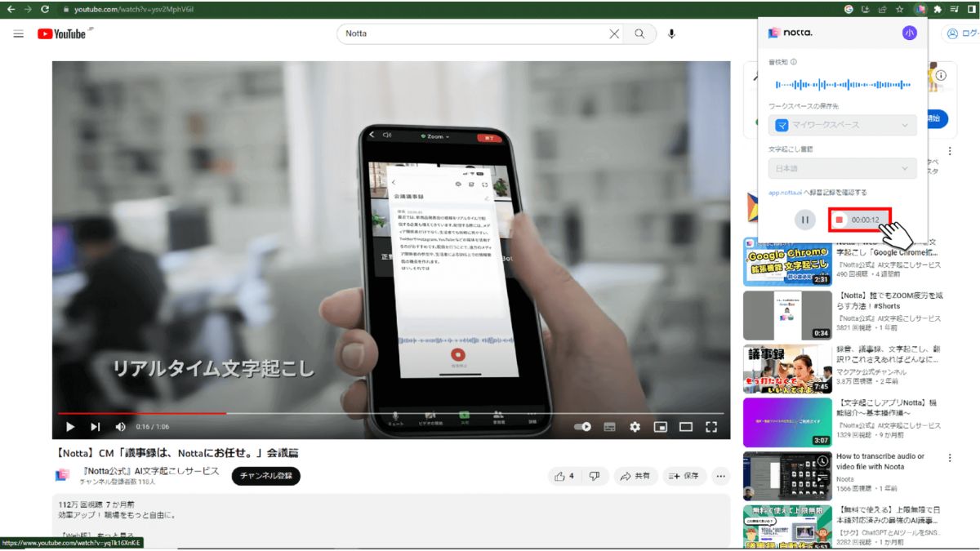
Task: Dislike the video
Action: click(x=595, y=476)
